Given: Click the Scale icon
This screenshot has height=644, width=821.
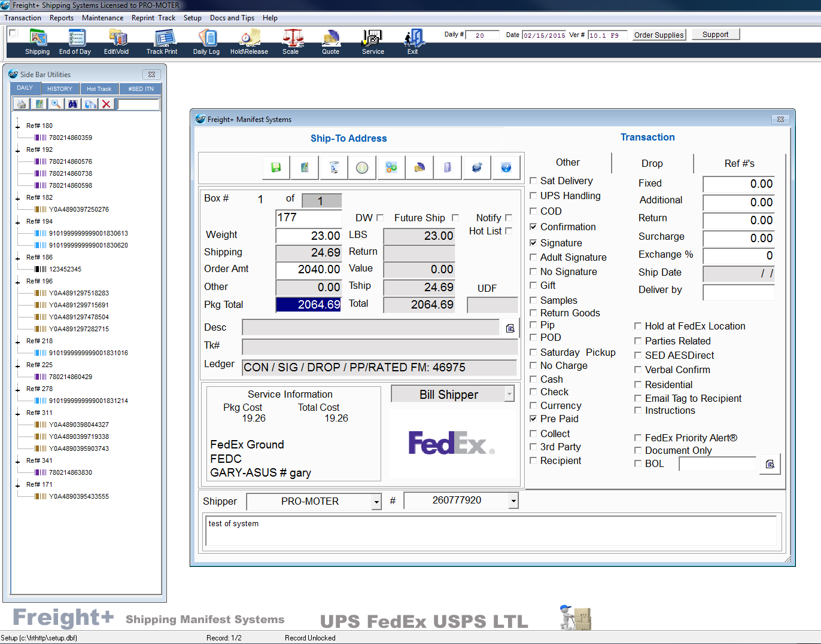Looking at the screenshot, I should click(291, 42).
